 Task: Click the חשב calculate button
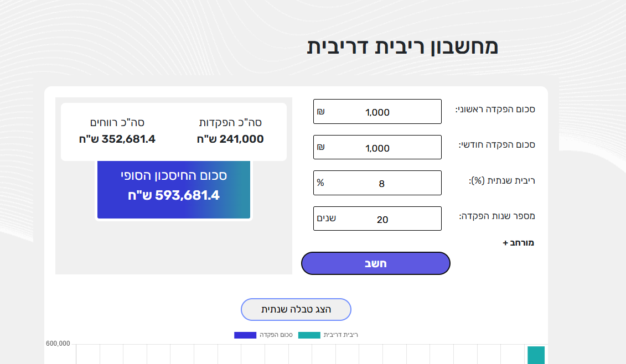pyautogui.click(x=375, y=263)
